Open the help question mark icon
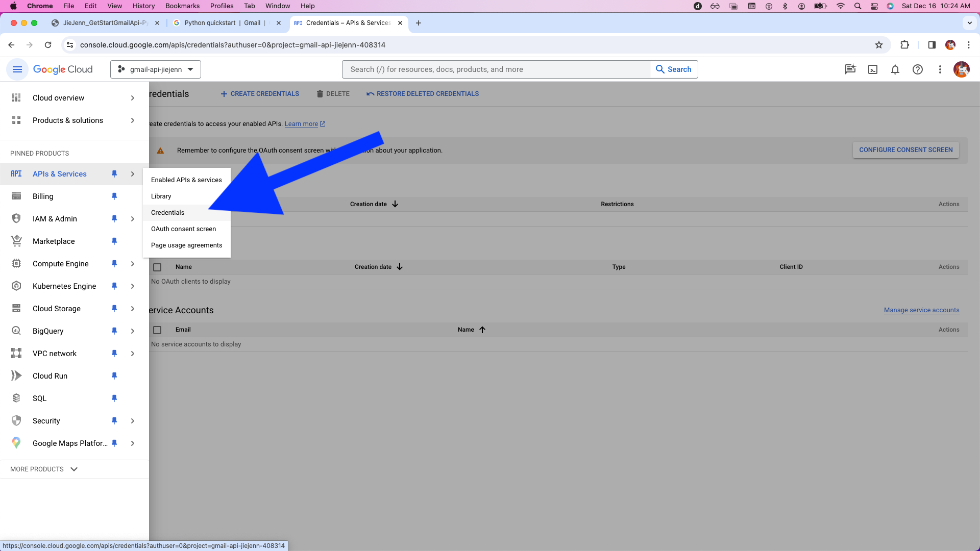 click(x=918, y=69)
